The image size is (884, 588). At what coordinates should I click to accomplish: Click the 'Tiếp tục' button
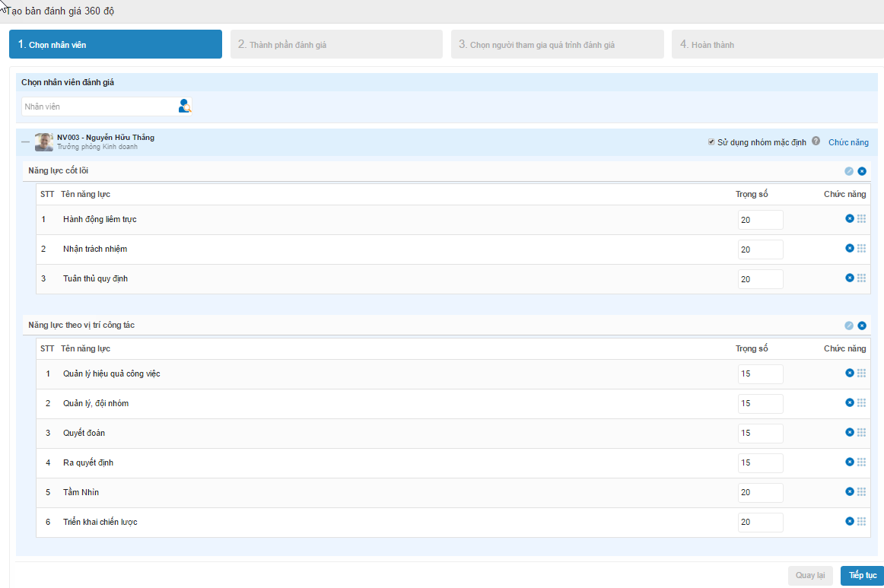click(x=862, y=576)
